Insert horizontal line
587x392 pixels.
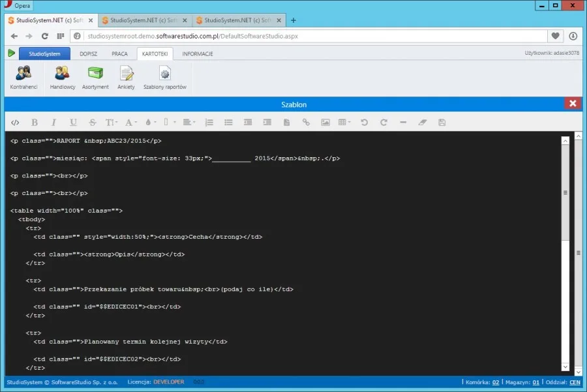[403, 123]
